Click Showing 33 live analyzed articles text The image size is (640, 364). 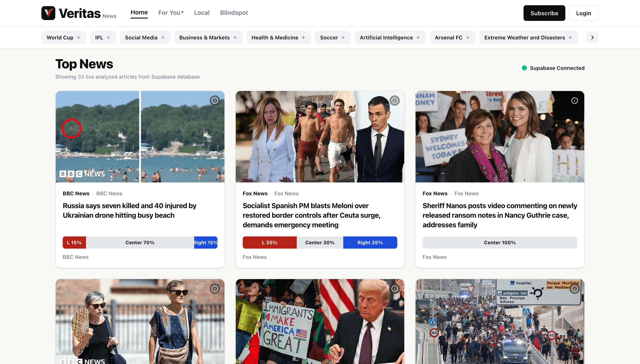click(127, 77)
